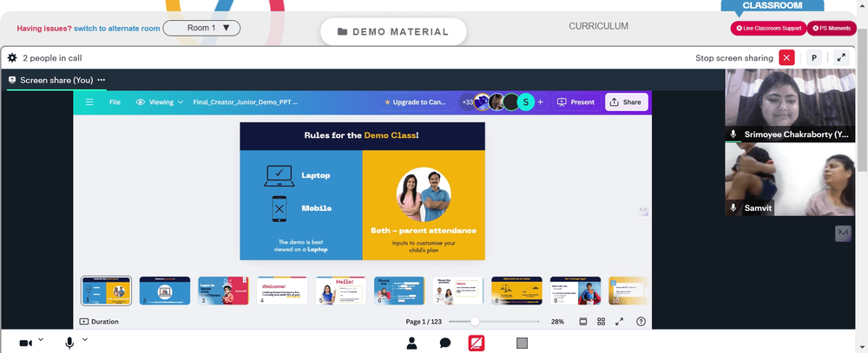Click the 2 people in call label
Image resolution: width=868 pixels, height=353 pixels.
[53, 57]
